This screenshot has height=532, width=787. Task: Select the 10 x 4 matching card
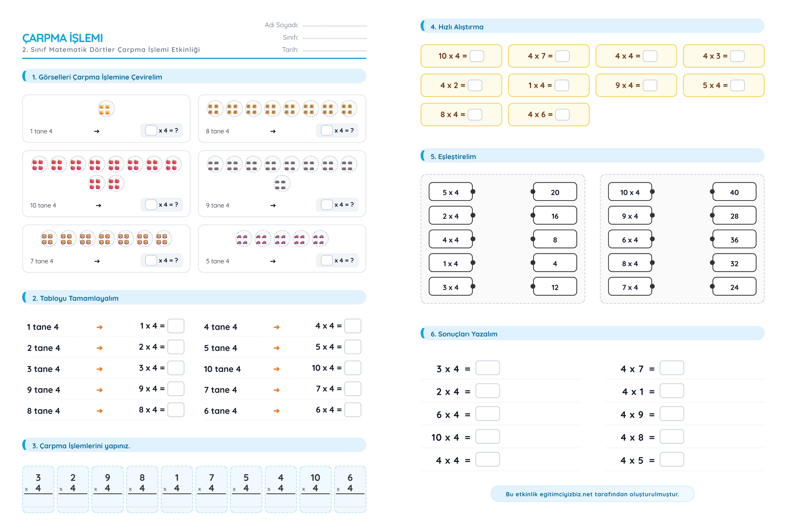pos(630,192)
